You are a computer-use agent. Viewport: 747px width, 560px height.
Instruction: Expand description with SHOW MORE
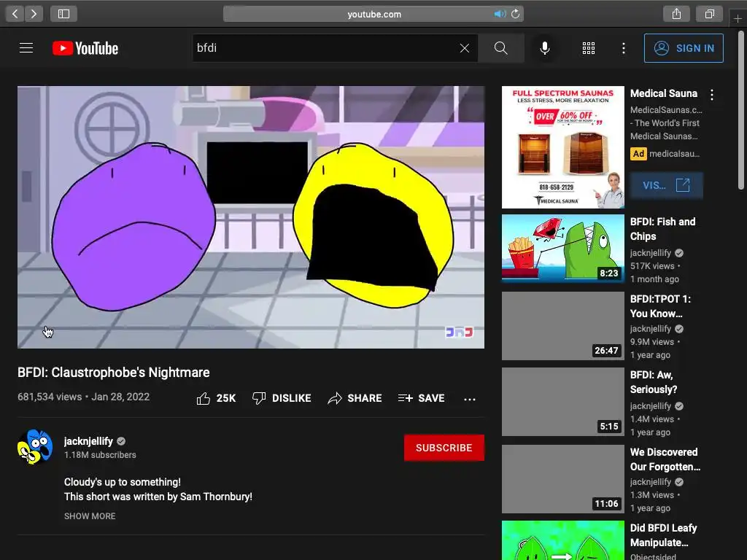pyautogui.click(x=90, y=516)
